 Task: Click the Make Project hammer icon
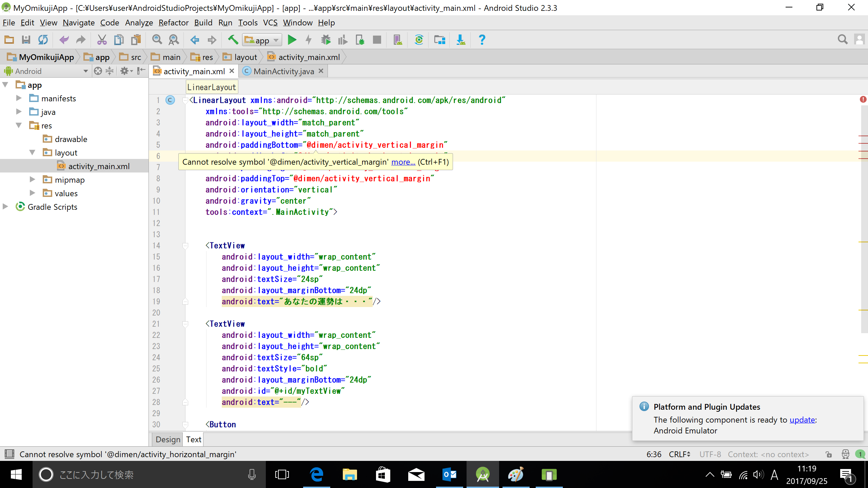pyautogui.click(x=233, y=40)
